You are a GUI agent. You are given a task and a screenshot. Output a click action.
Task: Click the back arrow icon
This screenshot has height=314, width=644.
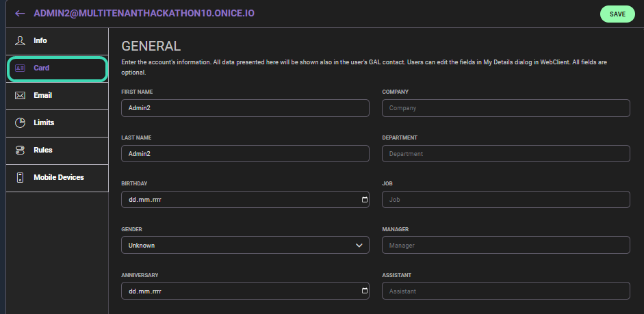click(x=20, y=14)
